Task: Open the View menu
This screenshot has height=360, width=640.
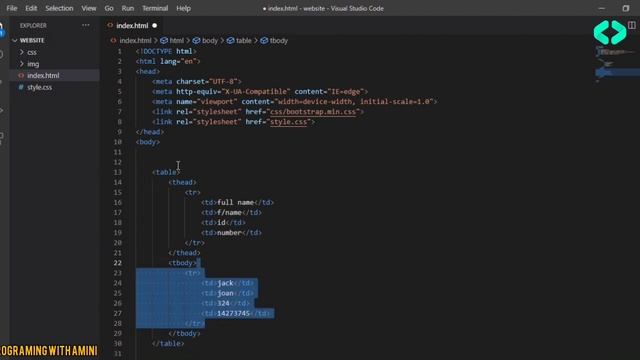Action: click(89, 8)
